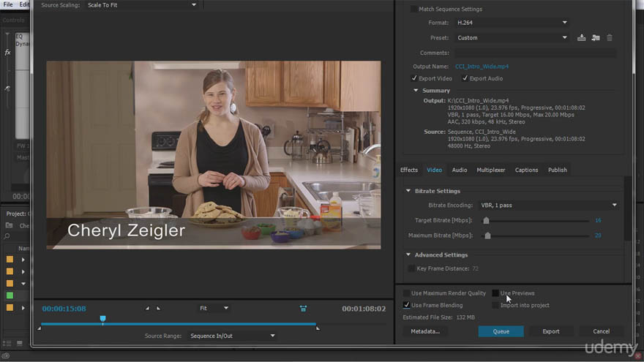Screen dimensions: 644x362
Task: Click the current timecode 00:00:15:08
Action: [64, 309]
